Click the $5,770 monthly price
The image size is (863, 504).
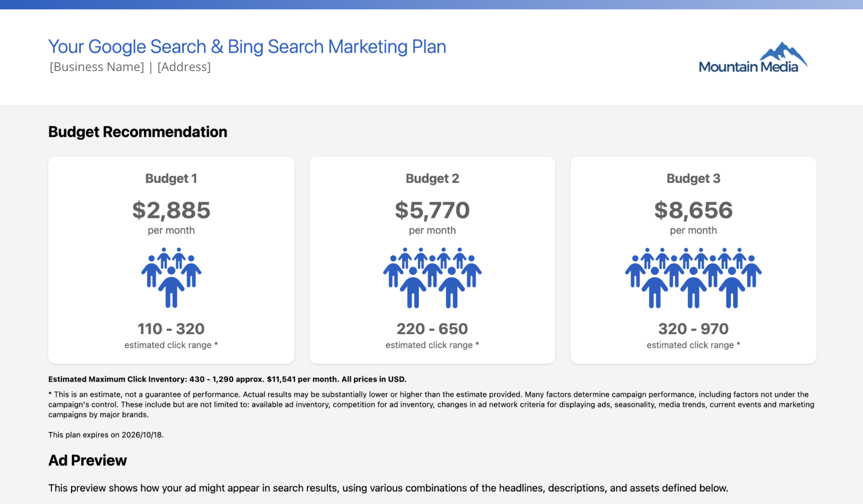point(432,211)
